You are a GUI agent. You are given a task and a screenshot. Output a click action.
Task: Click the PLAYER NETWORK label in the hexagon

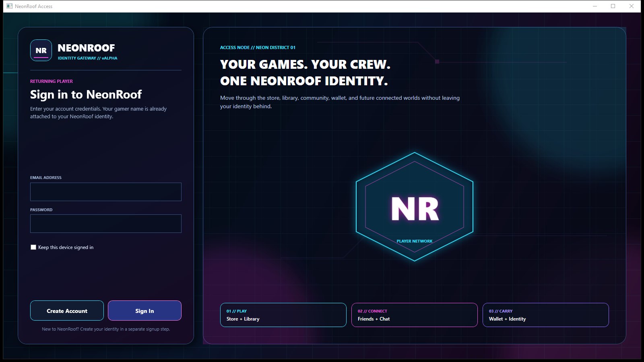415,241
